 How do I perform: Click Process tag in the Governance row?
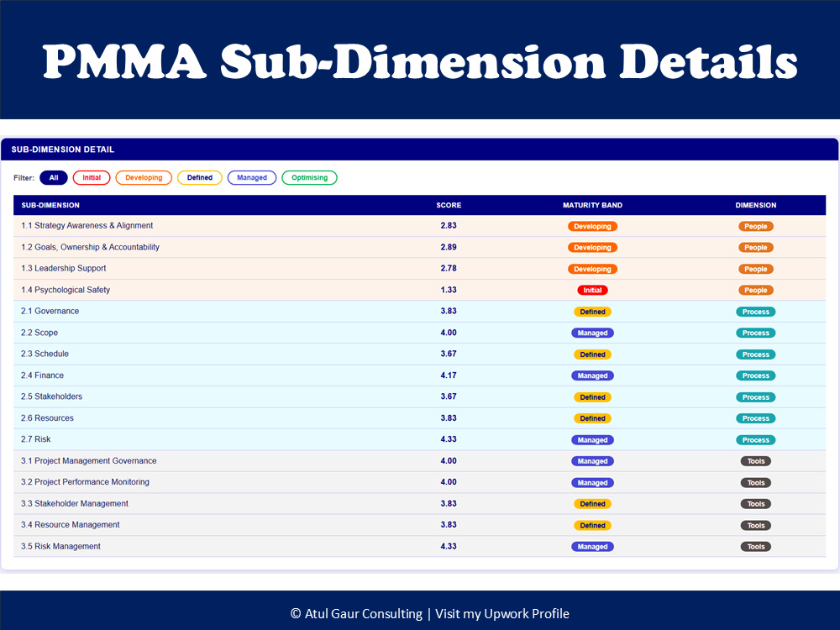coord(756,312)
